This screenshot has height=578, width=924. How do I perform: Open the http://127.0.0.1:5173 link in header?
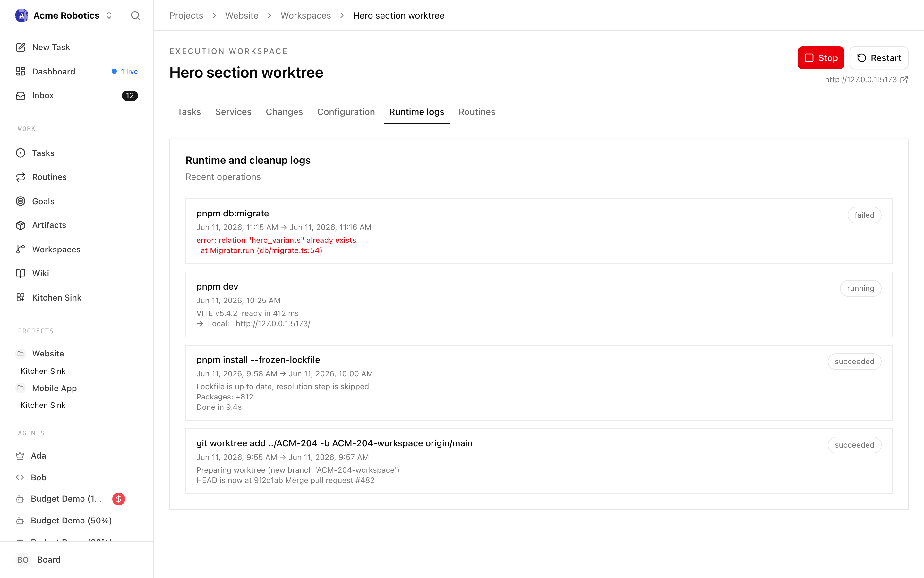click(860, 80)
